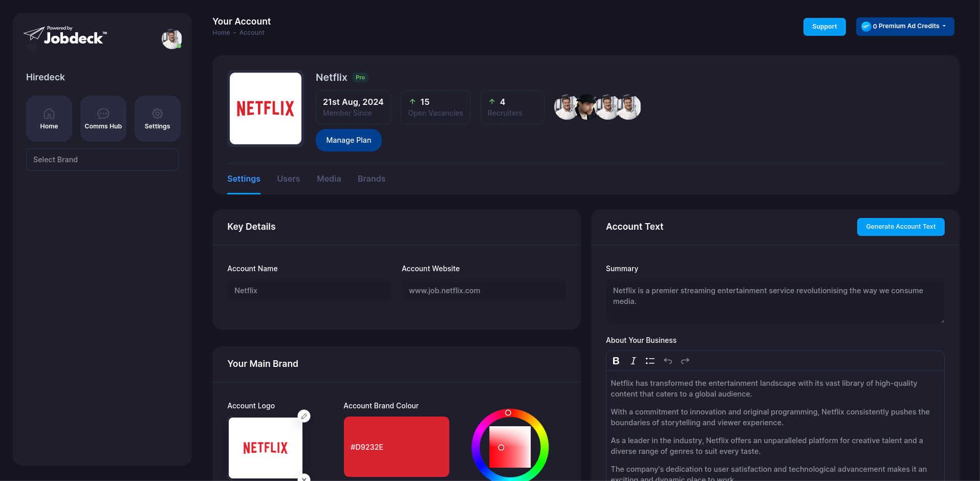Viewport: 980px width, 481px height.
Task: Go to Home in sidebar
Action: coord(49,119)
